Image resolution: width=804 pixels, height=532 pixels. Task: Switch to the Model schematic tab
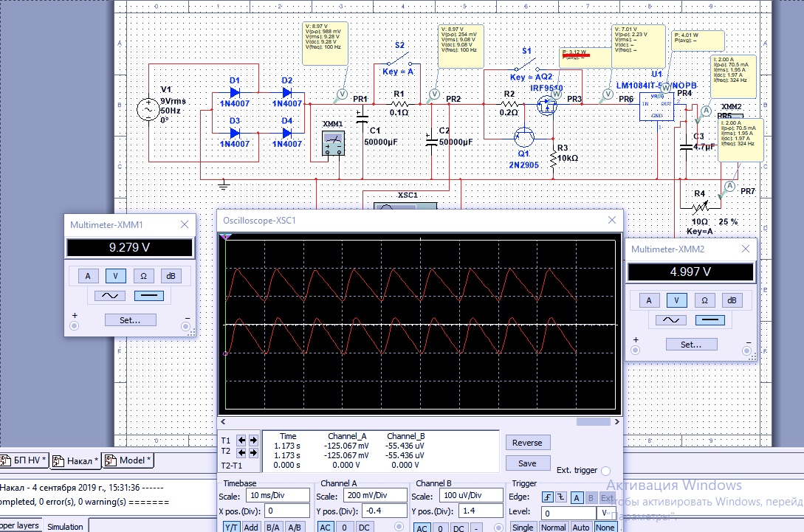coord(128,460)
